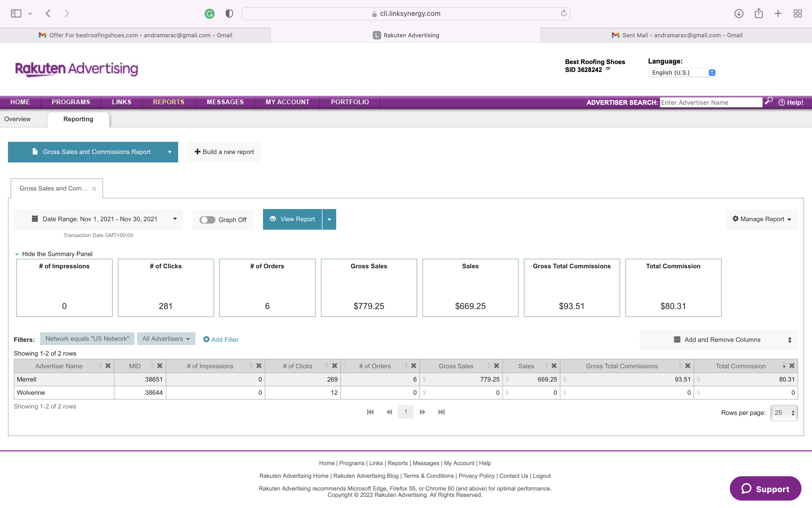
Task: Expand View Report options arrow
Action: pos(329,219)
